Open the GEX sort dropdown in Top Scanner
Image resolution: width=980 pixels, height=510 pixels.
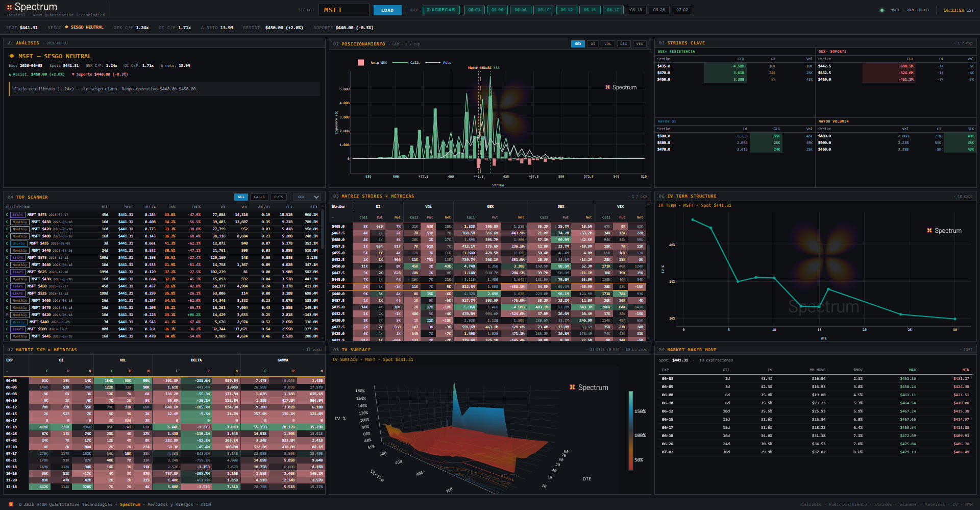308,197
